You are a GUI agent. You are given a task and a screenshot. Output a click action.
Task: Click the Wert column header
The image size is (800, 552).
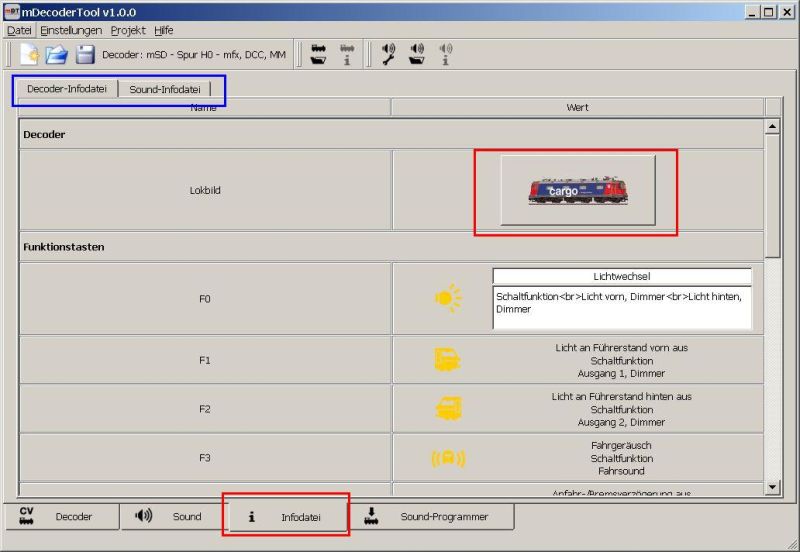pyautogui.click(x=578, y=107)
